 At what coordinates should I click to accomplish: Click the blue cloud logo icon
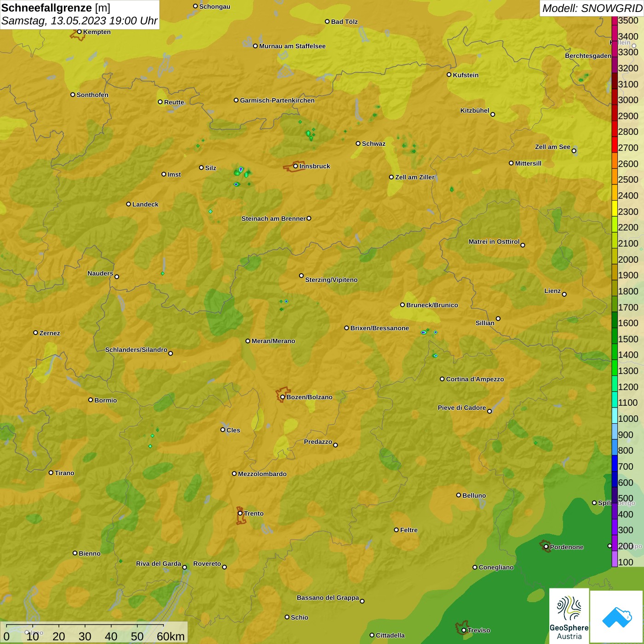[617, 616]
